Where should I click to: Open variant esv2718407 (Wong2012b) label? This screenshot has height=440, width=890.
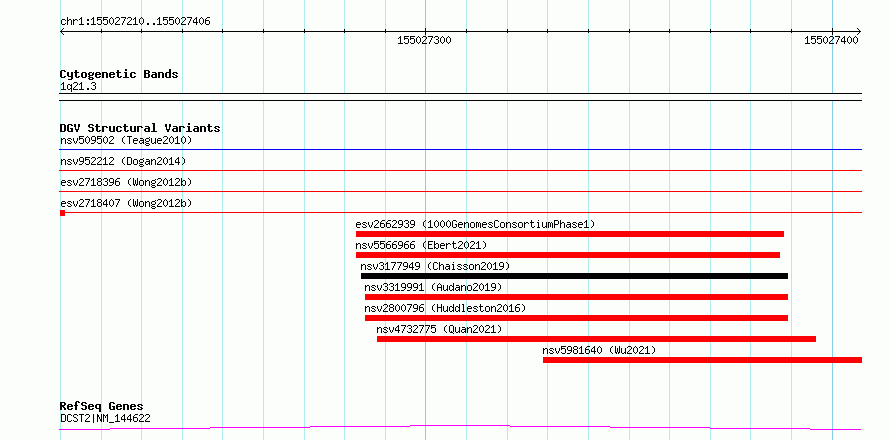(x=126, y=203)
